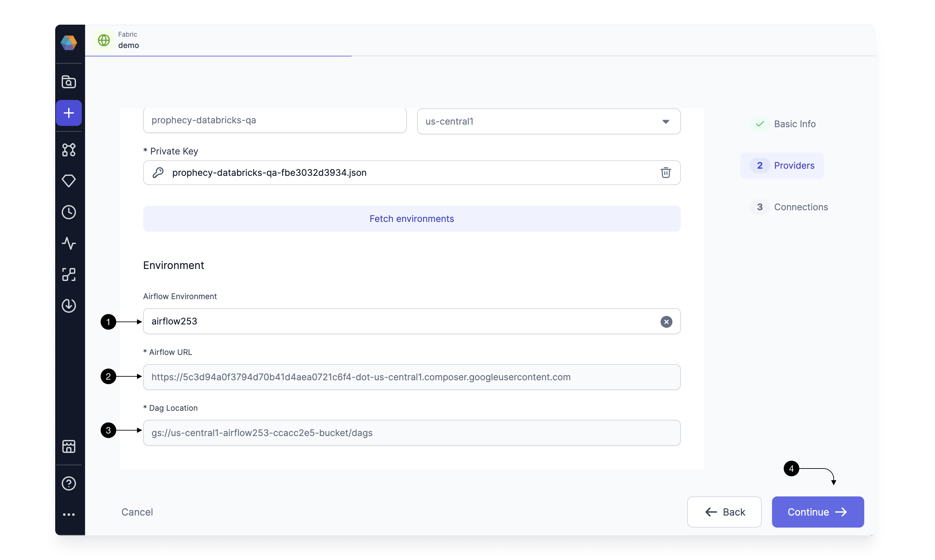Click the Continue button
Screen dimensions: 935x560
(x=817, y=512)
